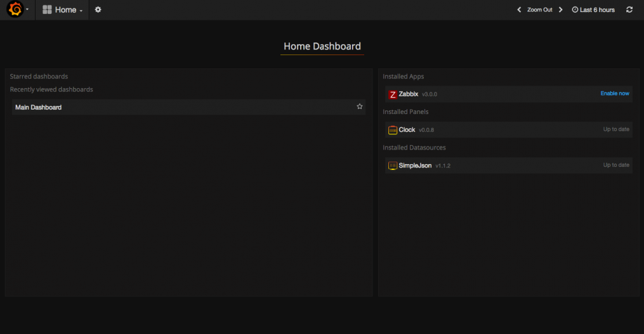
Task: Click the Installed Panels heading
Action: pyautogui.click(x=405, y=112)
